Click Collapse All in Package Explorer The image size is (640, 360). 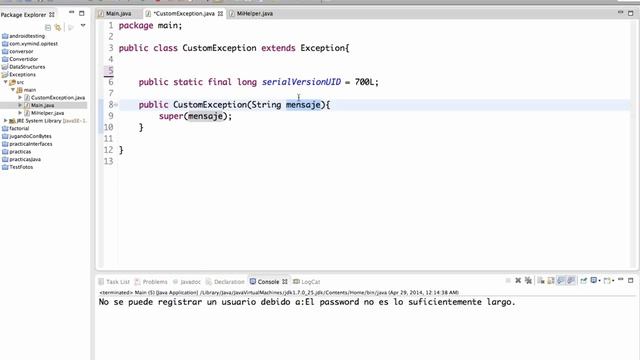pos(48,27)
